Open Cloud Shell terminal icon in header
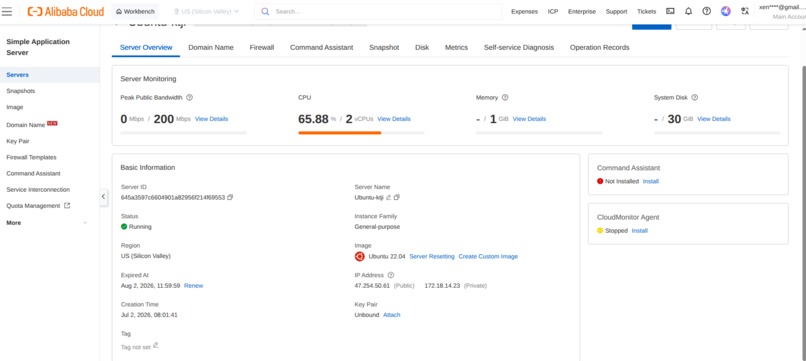 670,11
